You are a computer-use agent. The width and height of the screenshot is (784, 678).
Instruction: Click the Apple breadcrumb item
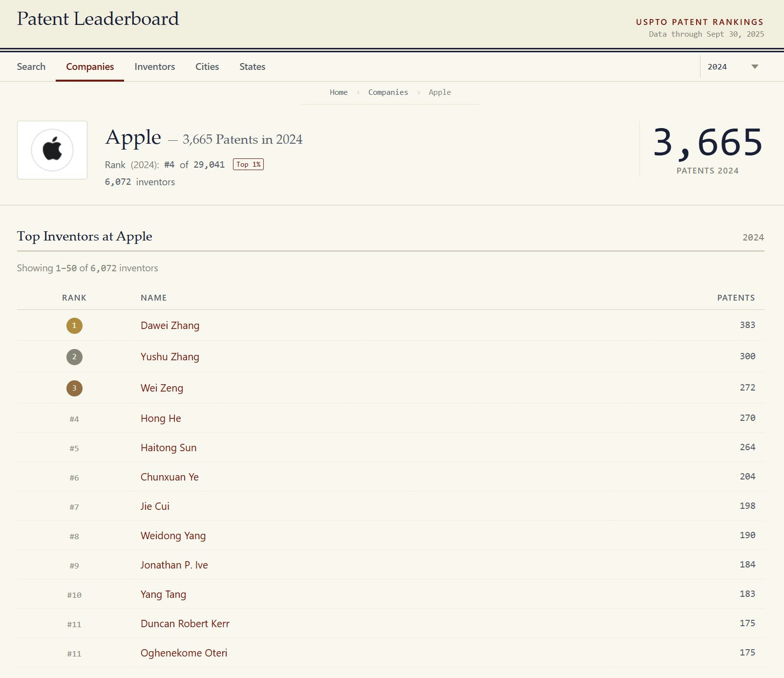[x=440, y=92]
